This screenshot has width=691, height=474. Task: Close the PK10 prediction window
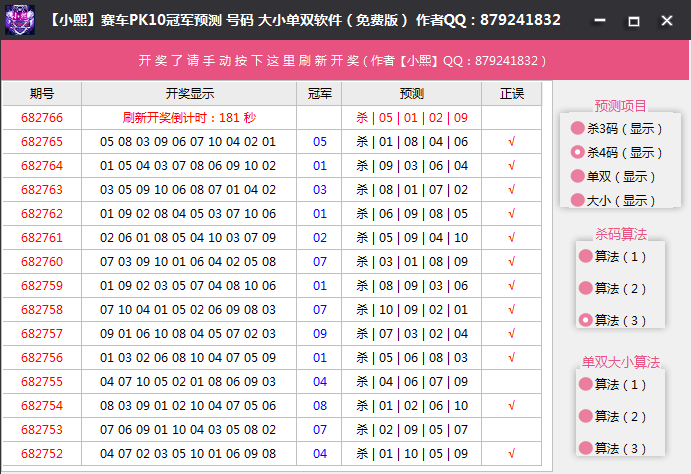point(667,20)
